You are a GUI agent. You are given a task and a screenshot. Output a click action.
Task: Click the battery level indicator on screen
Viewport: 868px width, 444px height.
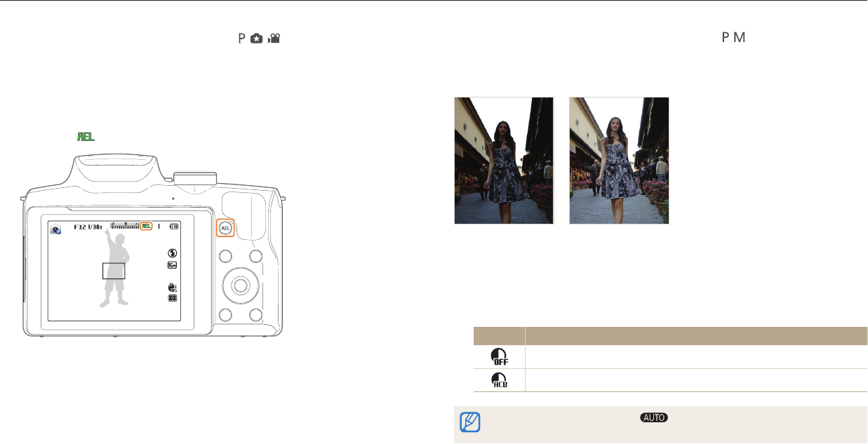(x=173, y=227)
